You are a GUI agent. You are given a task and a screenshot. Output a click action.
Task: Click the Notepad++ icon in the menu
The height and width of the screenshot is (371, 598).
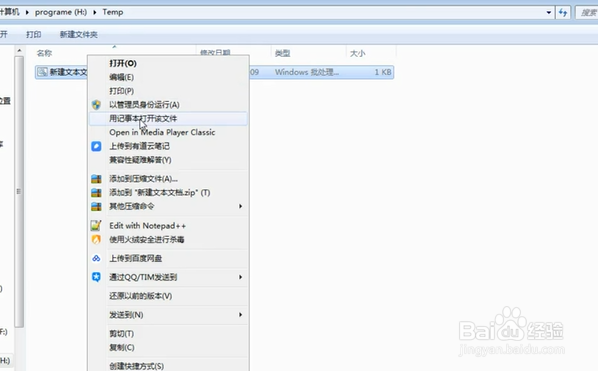(96, 226)
